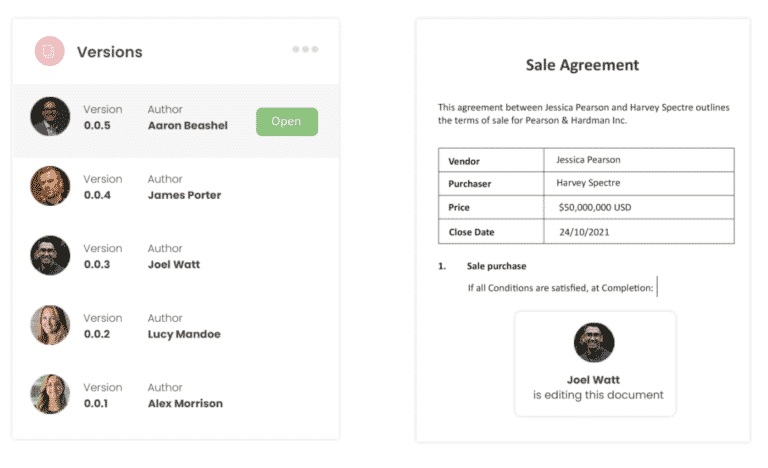768x468 pixels.
Task: Click the Sale Agreement document title
Action: [x=582, y=66]
